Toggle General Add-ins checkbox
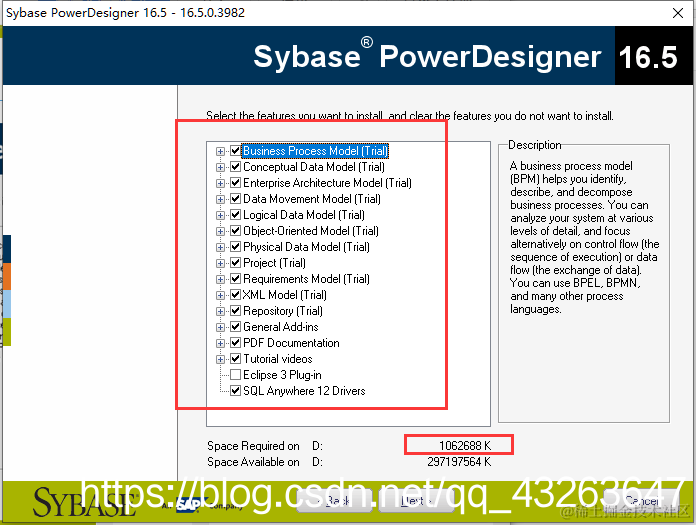This screenshot has width=696, height=525. tap(236, 326)
